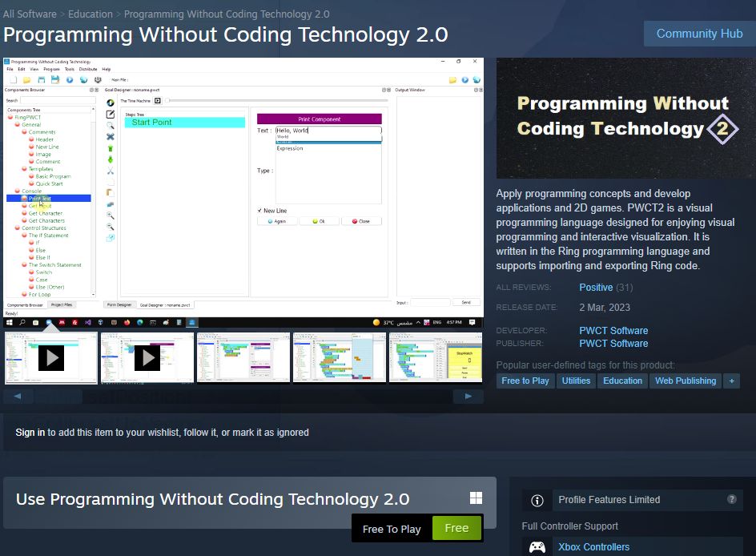Screen dimensions: 756x556
Task: Click the Programming Without Coding Technology 2 header image
Action: tap(625, 118)
